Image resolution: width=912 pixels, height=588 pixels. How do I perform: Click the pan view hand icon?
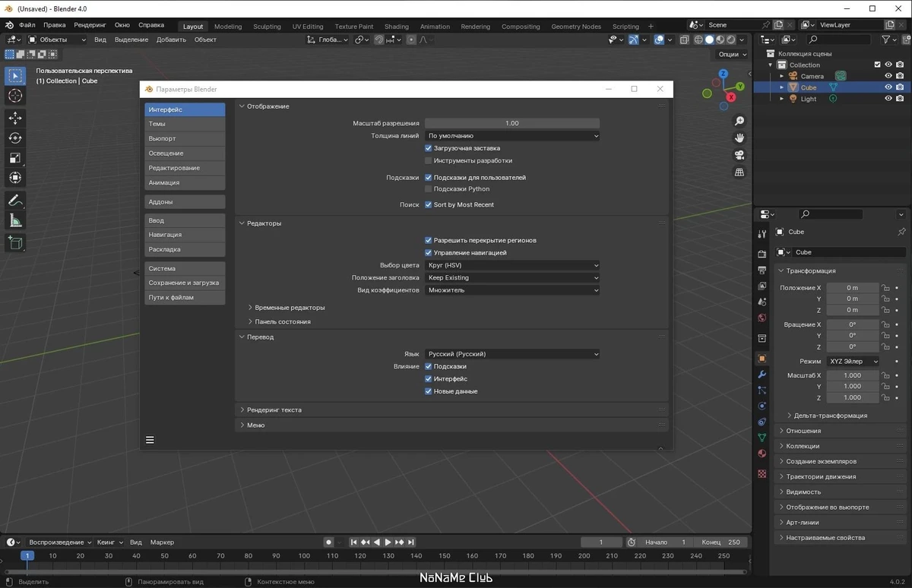pos(739,138)
